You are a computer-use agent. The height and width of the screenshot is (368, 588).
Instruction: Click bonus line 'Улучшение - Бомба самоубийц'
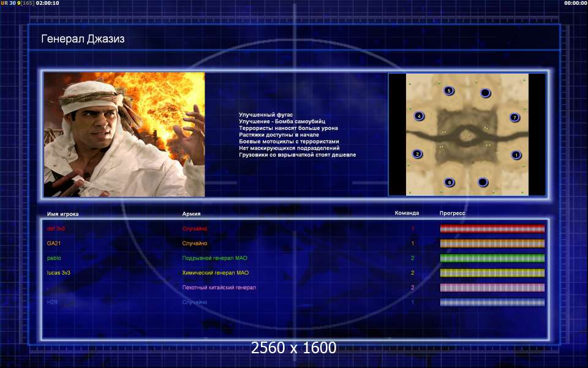[x=282, y=121]
